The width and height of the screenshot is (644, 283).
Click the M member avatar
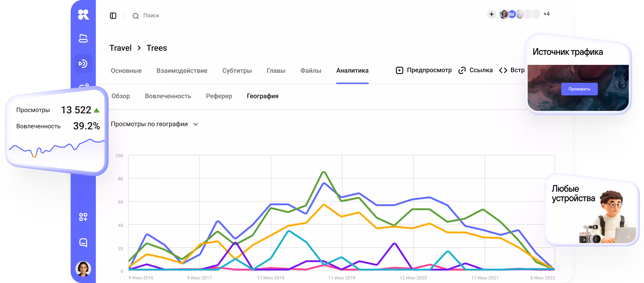pos(512,14)
